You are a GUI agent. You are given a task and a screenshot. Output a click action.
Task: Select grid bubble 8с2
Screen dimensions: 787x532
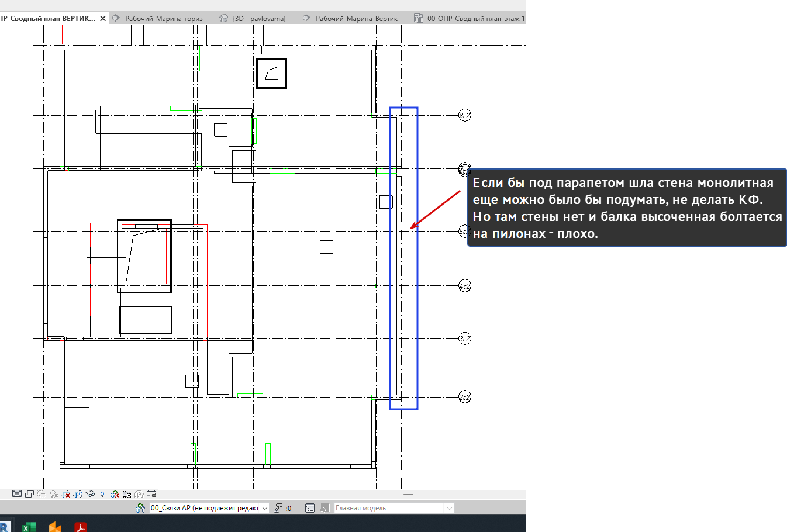pos(464,115)
